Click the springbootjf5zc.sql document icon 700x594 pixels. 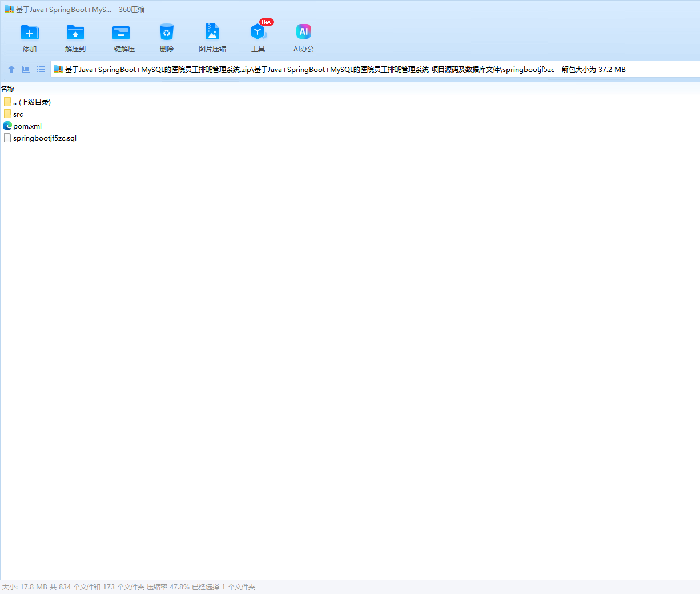click(7, 138)
